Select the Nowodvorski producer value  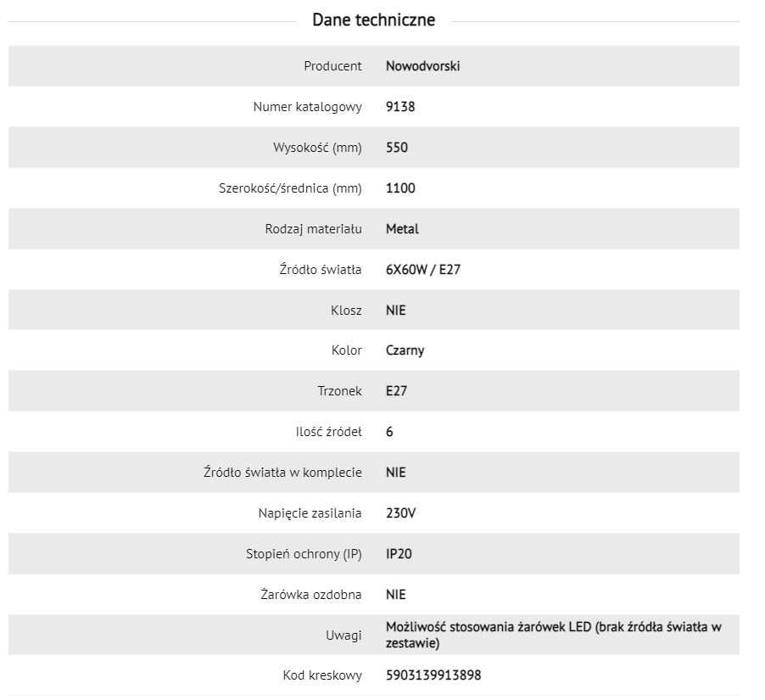coord(423,66)
